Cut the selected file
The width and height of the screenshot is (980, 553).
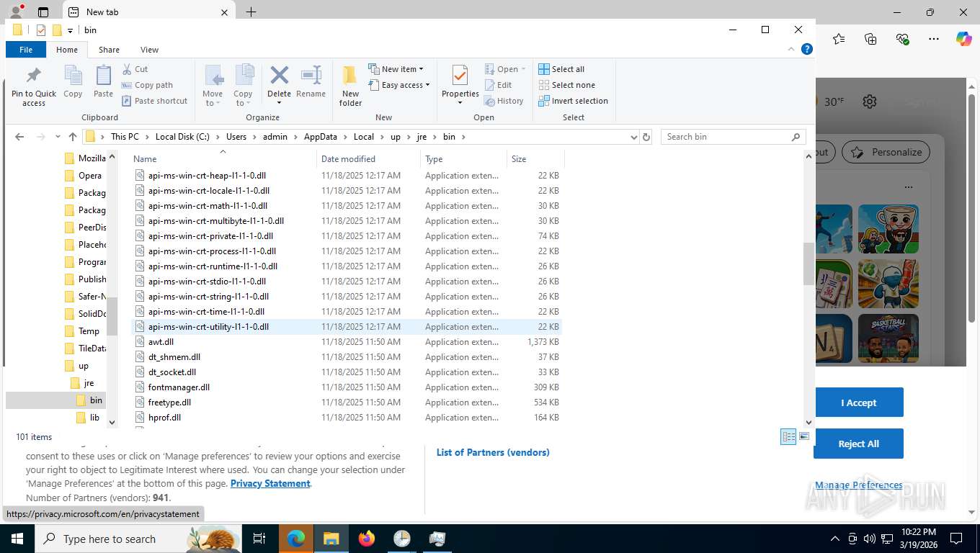point(135,69)
